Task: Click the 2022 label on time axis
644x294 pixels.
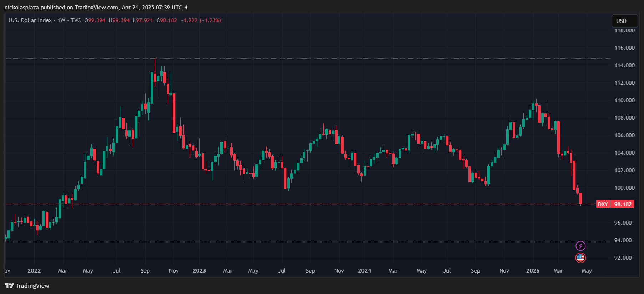Action: coord(34,271)
